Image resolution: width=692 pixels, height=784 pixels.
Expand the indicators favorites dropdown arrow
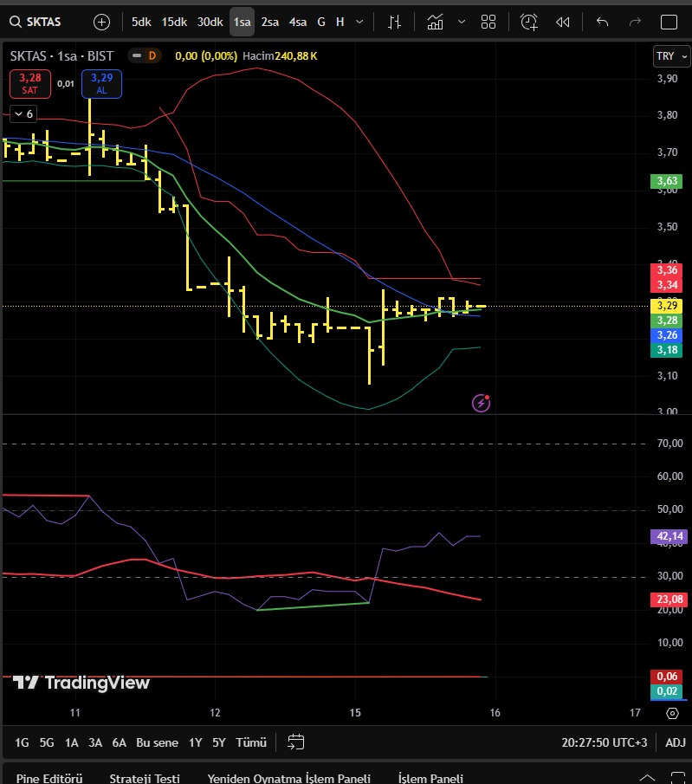point(462,22)
